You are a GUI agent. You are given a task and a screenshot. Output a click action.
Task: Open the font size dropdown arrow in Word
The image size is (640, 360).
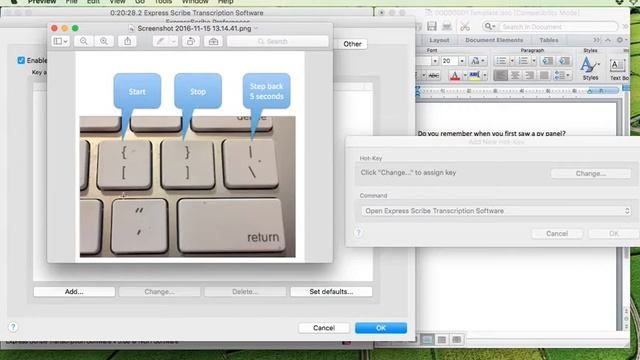pyautogui.click(x=462, y=61)
